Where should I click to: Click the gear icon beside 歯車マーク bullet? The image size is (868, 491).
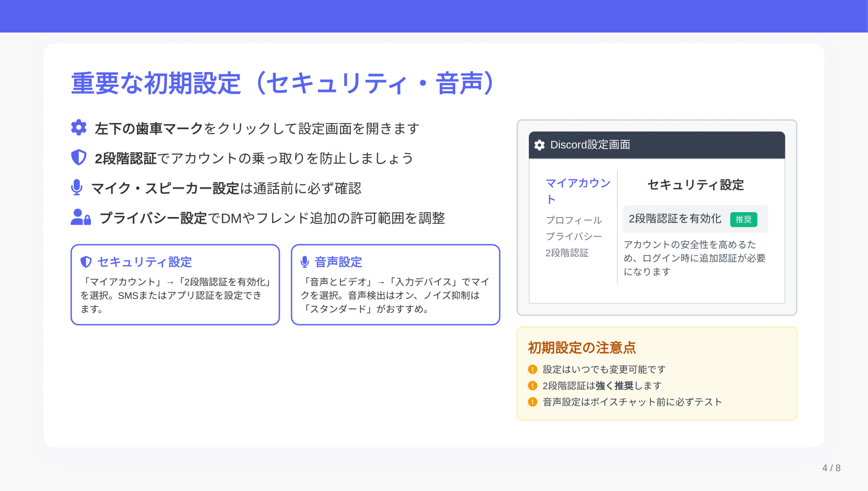pyautogui.click(x=79, y=127)
